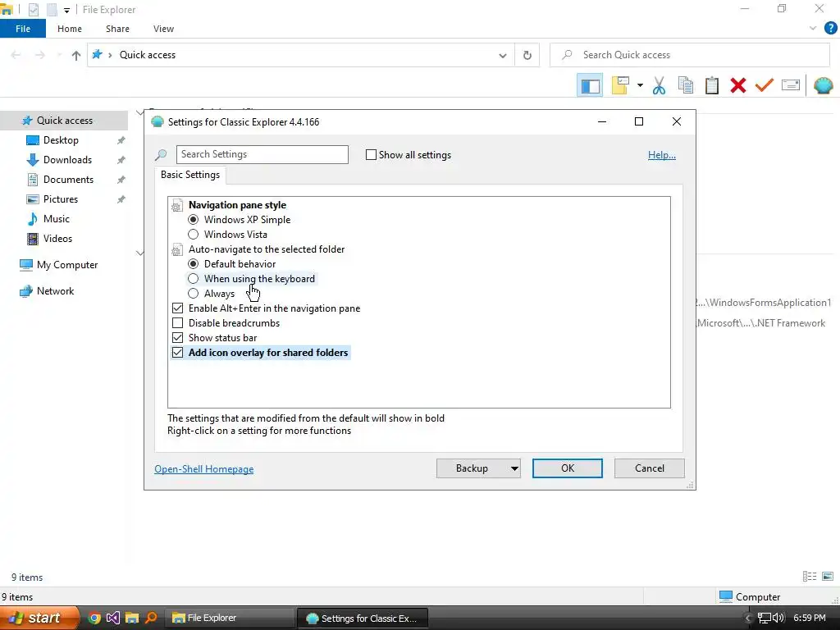Select Windows XP Simple radio button
The width and height of the screenshot is (840, 630).
tap(194, 220)
